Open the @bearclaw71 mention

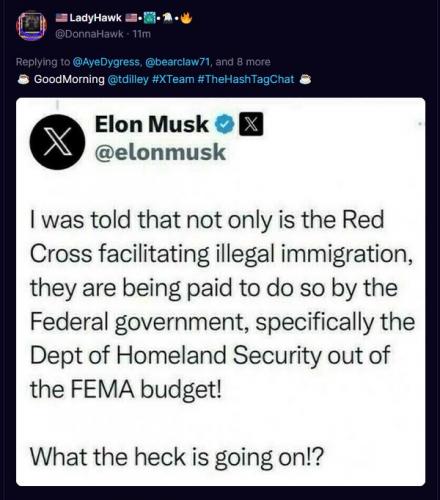(x=178, y=62)
